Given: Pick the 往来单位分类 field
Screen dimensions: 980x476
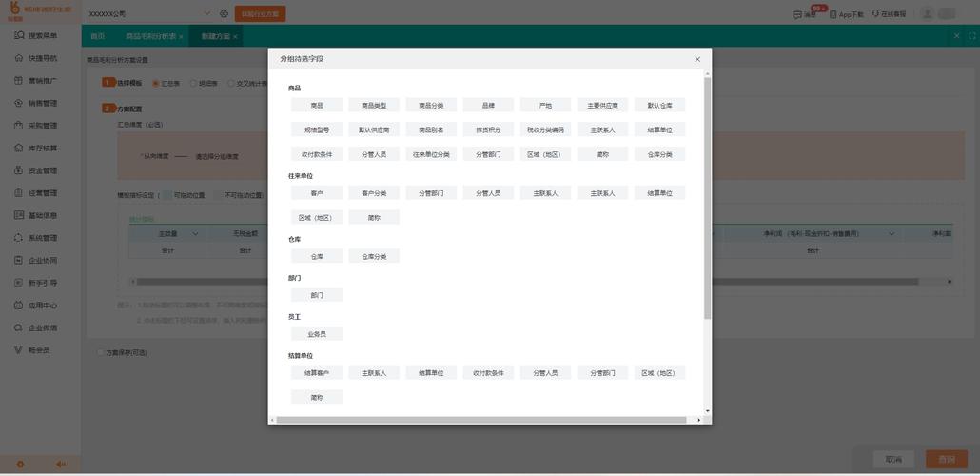Looking at the screenshot, I should (431, 154).
